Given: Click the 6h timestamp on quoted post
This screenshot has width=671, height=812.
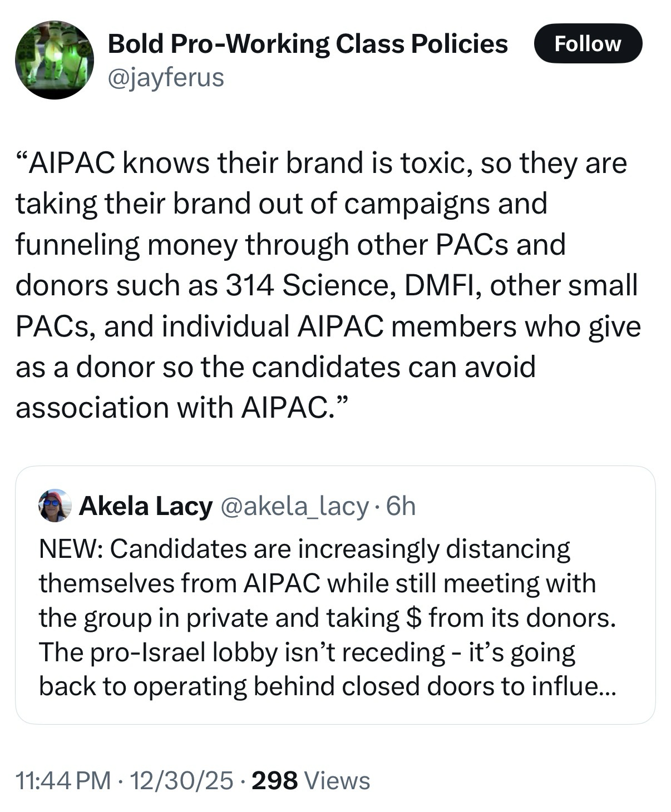Looking at the screenshot, I should [x=401, y=506].
